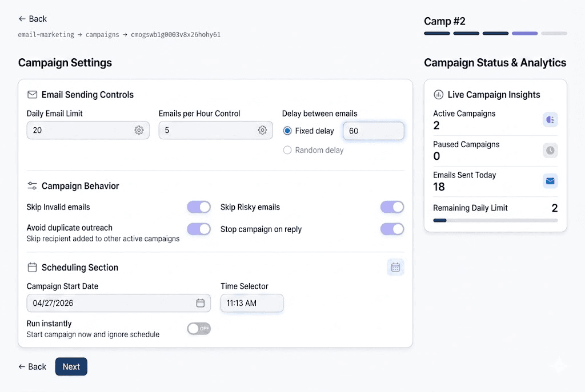Click the first step progress bar under Camp #2
This screenshot has height=392, width=585.
pos(437,34)
